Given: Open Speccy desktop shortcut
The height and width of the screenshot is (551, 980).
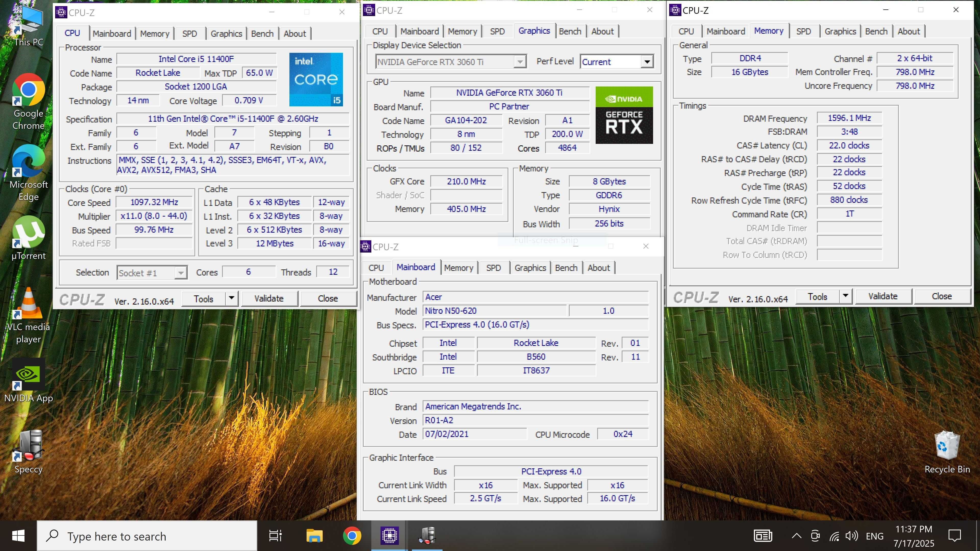Looking at the screenshot, I should click(29, 452).
